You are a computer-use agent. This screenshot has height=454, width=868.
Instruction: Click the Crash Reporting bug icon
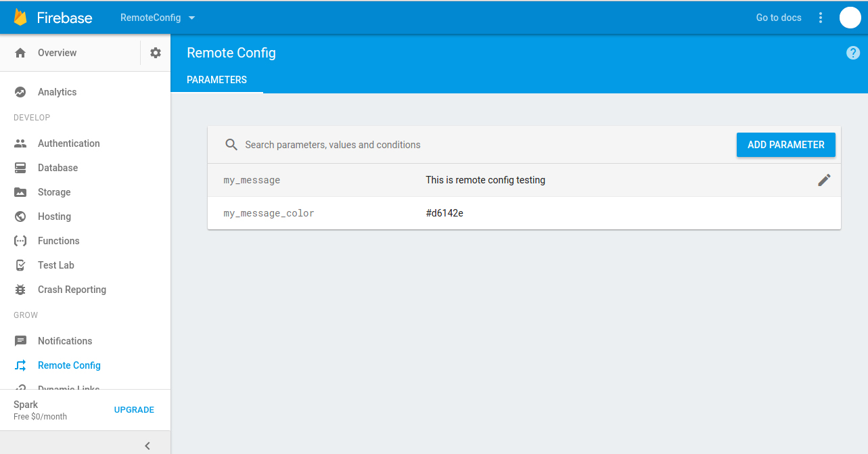click(20, 290)
